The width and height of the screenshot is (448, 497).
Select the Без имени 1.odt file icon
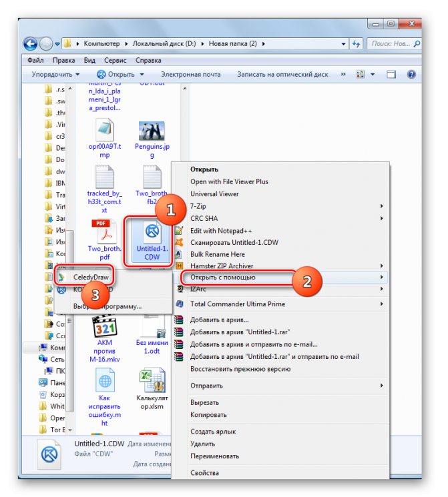pos(154,326)
